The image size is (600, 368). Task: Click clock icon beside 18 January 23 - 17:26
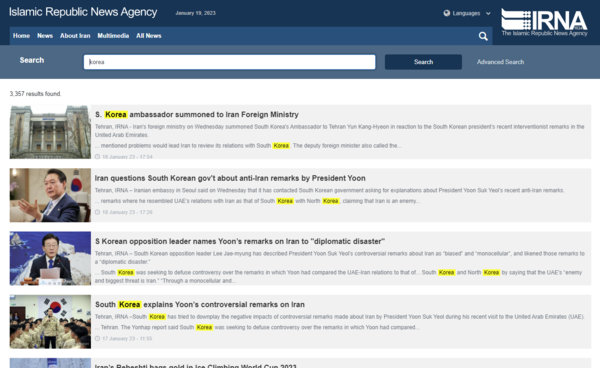[97, 212]
